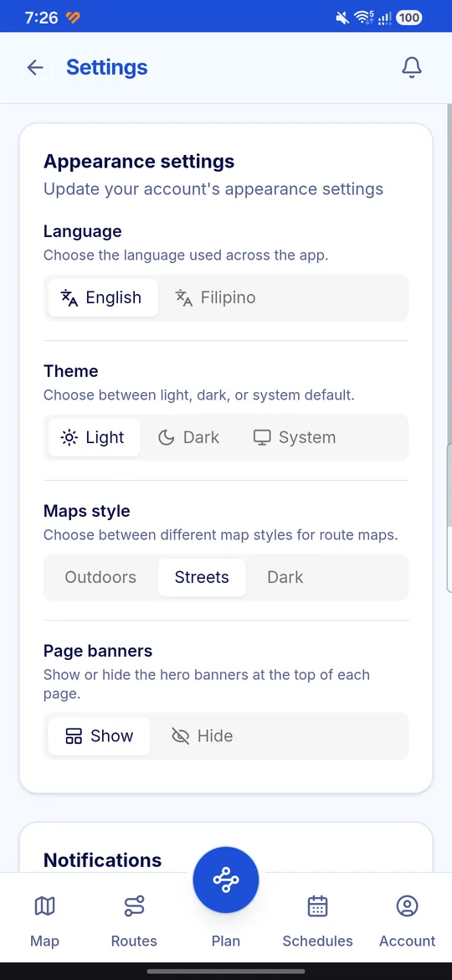Tap the Plan tab label
Screen dimensions: 452x980
pyautogui.click(x=226, y=941)
